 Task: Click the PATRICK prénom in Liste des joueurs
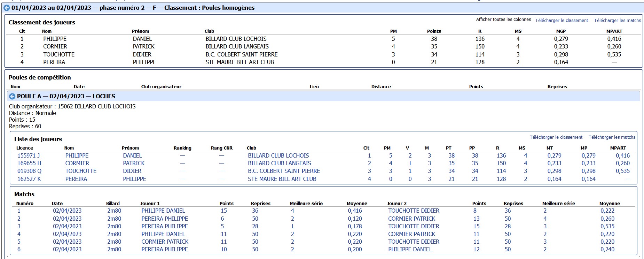[x=134, y=163]
